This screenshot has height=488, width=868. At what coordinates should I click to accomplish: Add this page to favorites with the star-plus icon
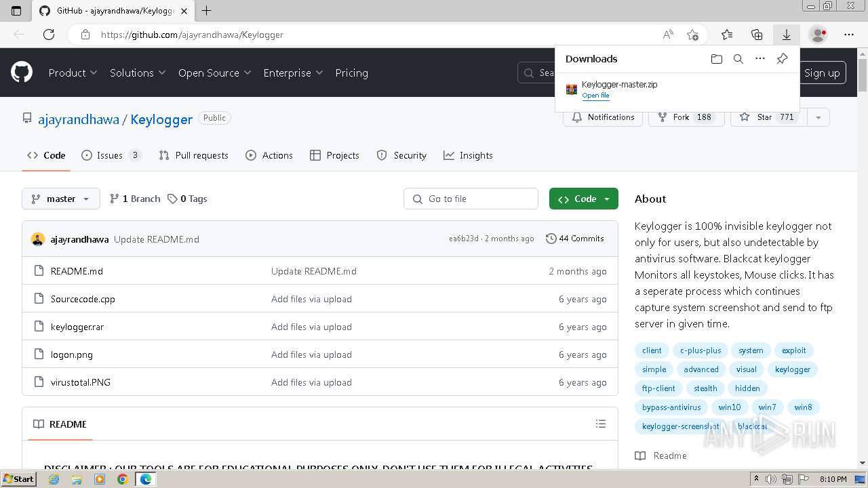pyautogui.click(x=692, y=35)
